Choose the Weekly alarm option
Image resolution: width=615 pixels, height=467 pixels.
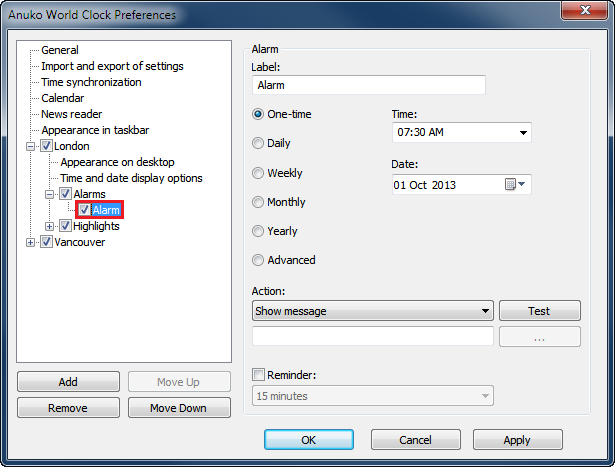click(259, 173)
